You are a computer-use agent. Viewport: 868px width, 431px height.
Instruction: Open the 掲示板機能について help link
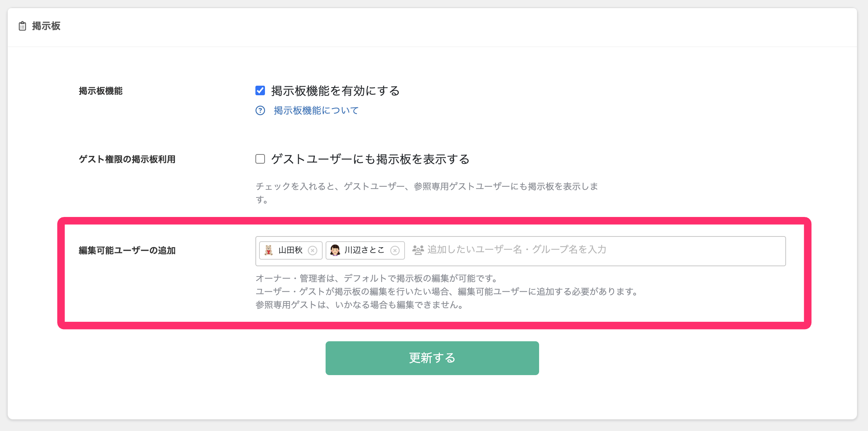[x=316, y=110]
